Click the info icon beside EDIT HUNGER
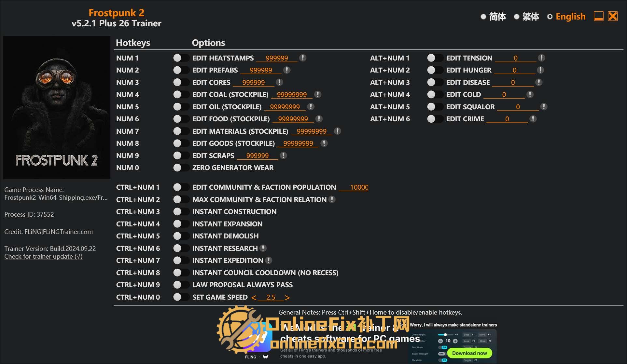 (540, 70)
